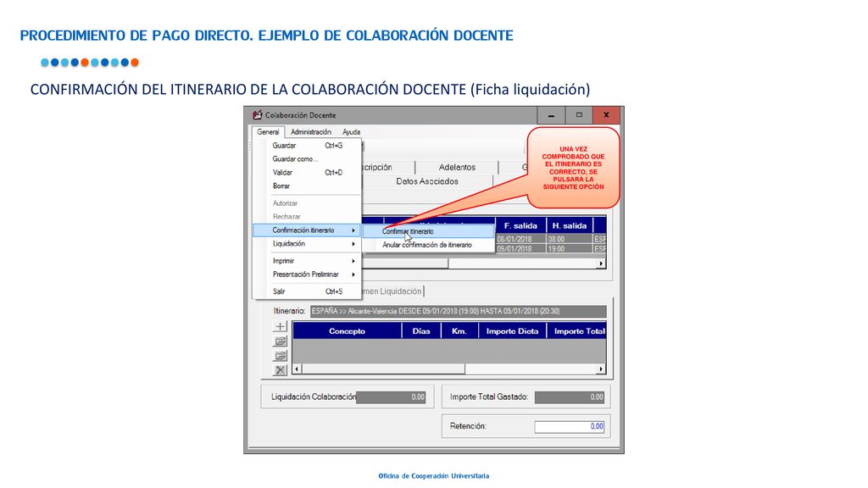Click the Concepto column header
Screen dimensions: 868x488
[x=347, y=331]
